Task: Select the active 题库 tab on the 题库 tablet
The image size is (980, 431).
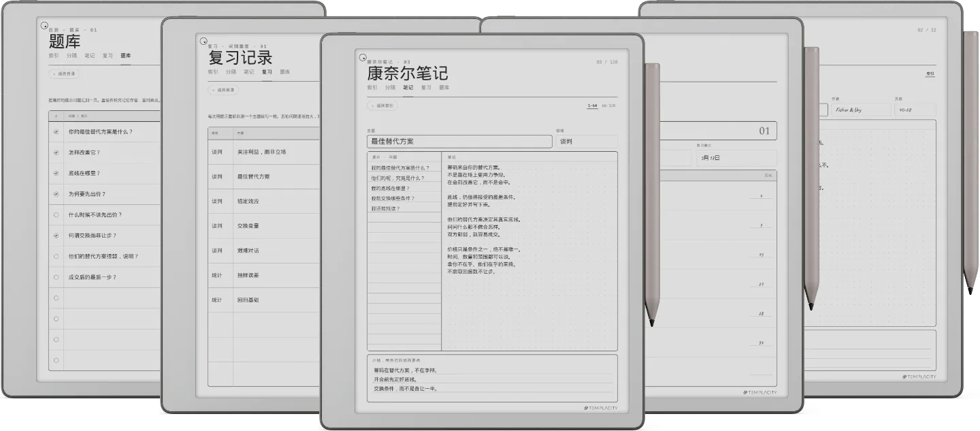Action: point(126,55)
